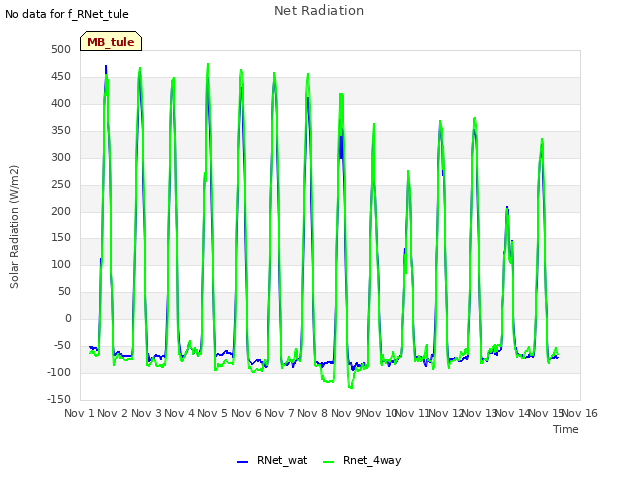The width and height of the screenshot is (640, 480).
Task: Click the Nov 1 x-axis tick label
Action: pos(79,413)
